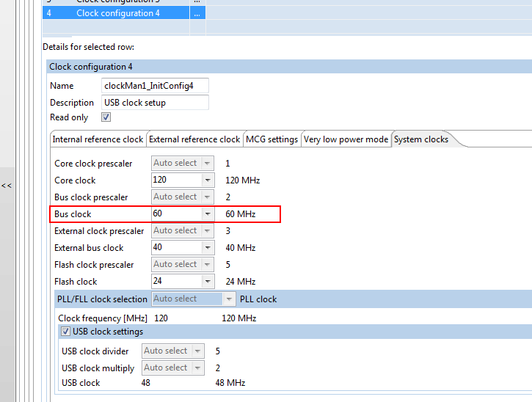Switch to External reference clock tab
Screen dimensions: 532x402
point(194,139)
